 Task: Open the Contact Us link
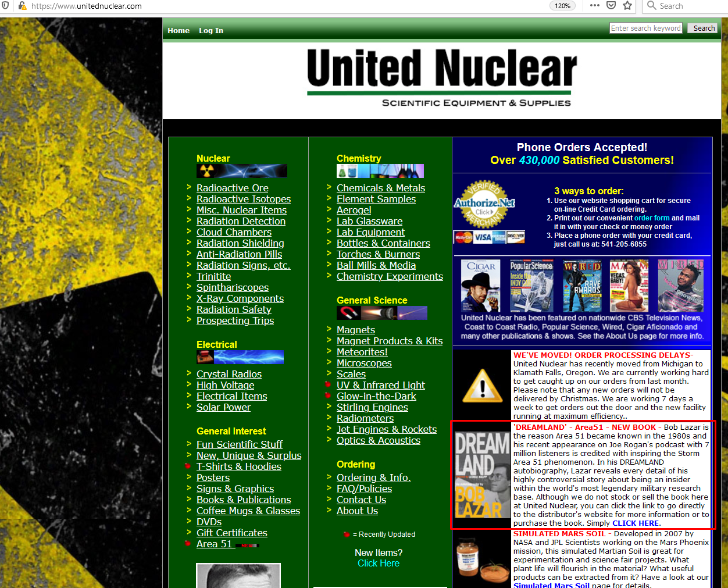click(362, 500)
